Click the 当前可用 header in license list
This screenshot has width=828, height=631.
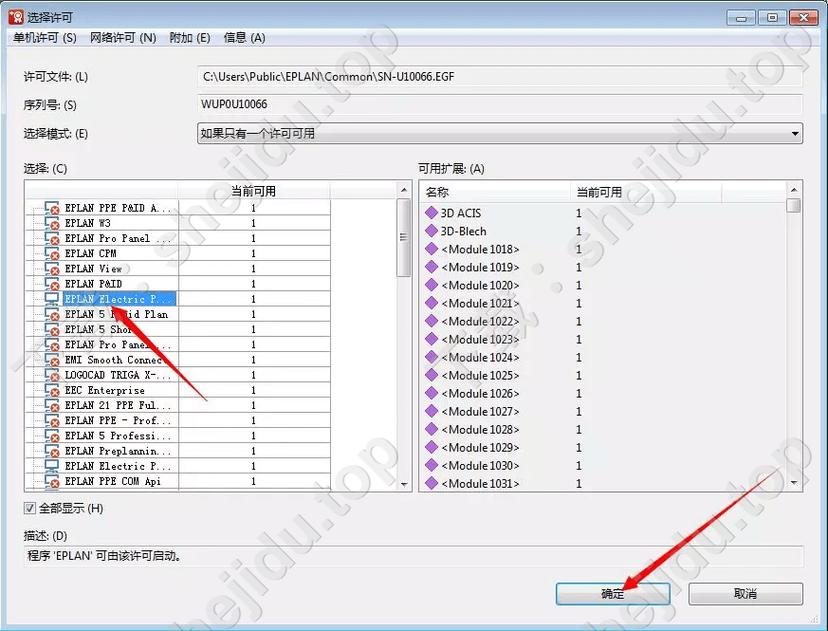click(x=253, y=191)
